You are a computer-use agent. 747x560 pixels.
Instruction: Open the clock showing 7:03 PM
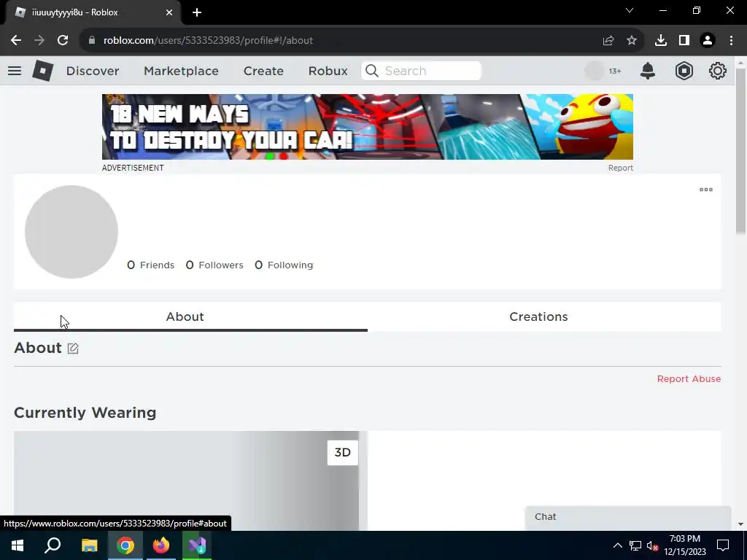click(x=685, y=545)
